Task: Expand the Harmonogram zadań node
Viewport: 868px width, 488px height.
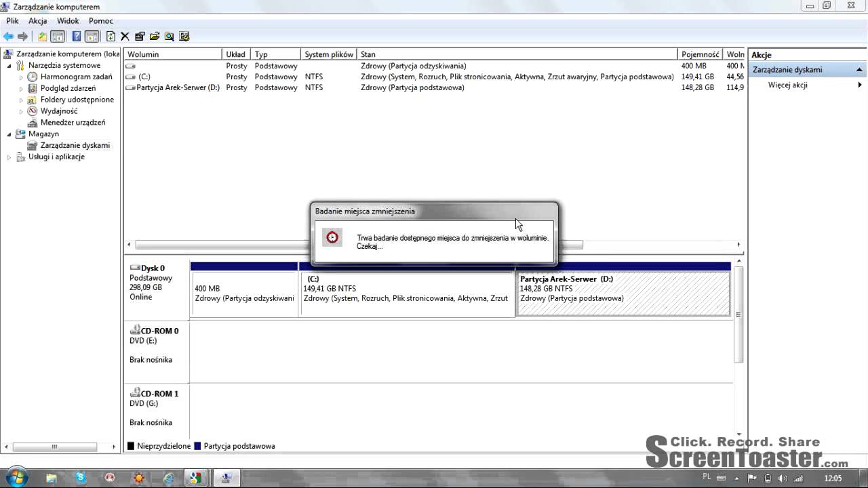Action: click(x=20, y=77)
